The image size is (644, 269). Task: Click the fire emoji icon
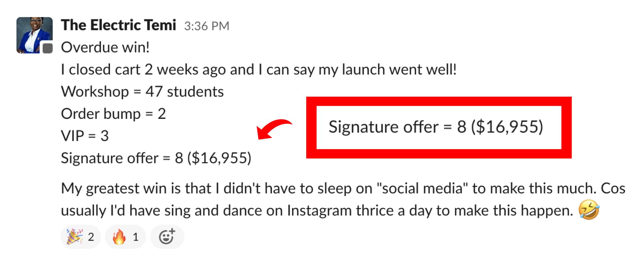119,237
